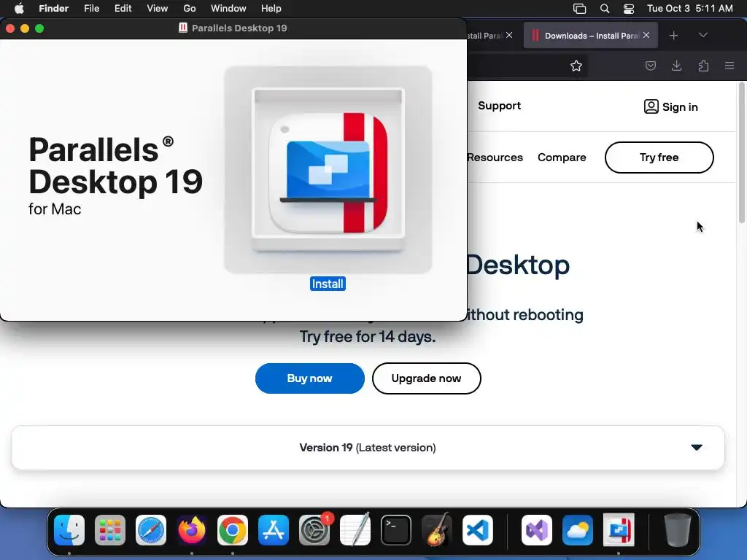Open the Resources link

pyautogui.click(x=495, y=157)
